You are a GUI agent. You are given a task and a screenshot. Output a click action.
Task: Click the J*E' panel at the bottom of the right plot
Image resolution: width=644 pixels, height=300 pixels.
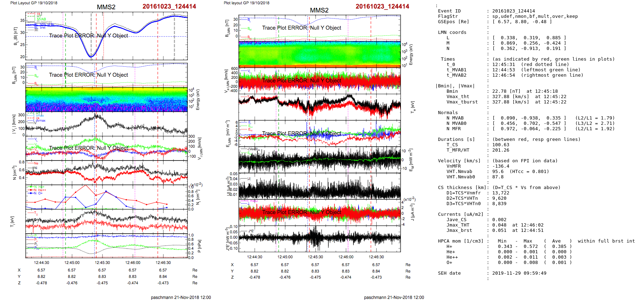tap(320, 238)
